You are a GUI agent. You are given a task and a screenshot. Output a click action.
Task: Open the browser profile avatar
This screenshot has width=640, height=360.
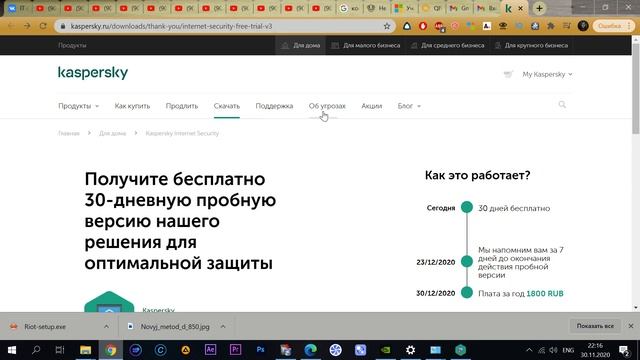583,26
